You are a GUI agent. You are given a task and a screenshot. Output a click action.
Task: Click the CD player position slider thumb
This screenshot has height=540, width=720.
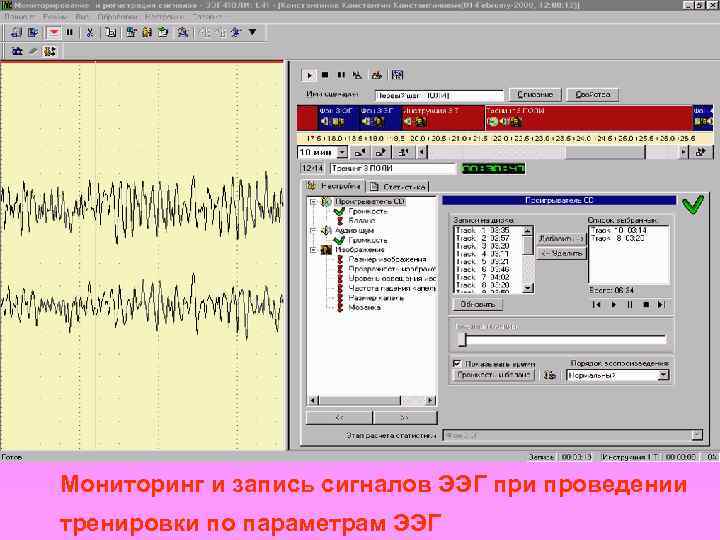click(462, 340)
